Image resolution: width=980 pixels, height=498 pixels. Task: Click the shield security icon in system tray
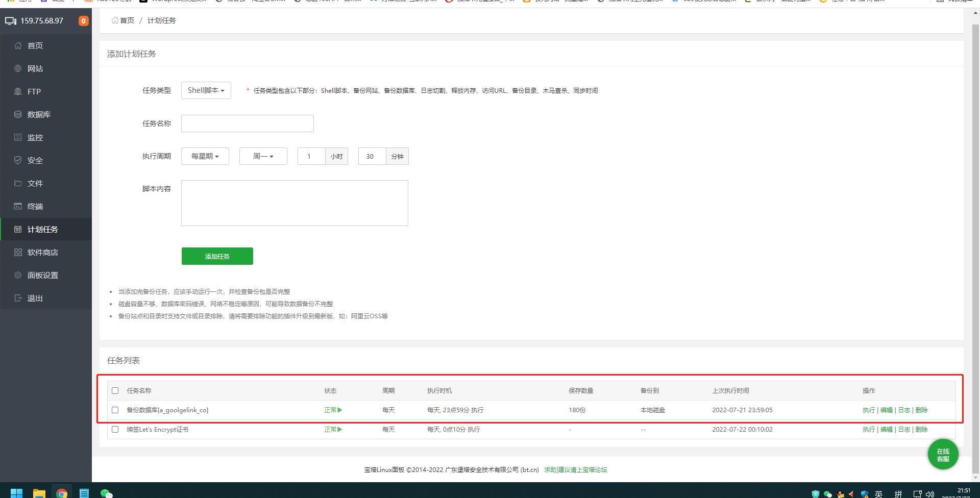pos(816,494)
